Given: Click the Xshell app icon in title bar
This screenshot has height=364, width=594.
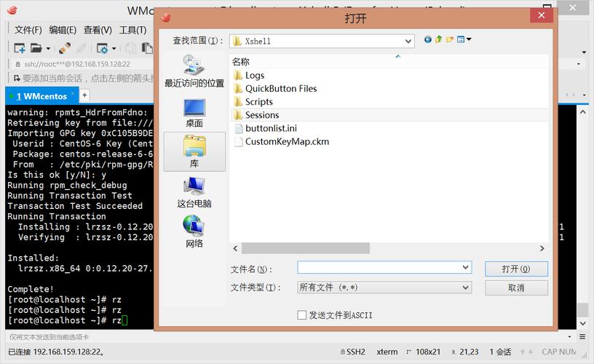Looking at the screenshot, I should [12, 10].
